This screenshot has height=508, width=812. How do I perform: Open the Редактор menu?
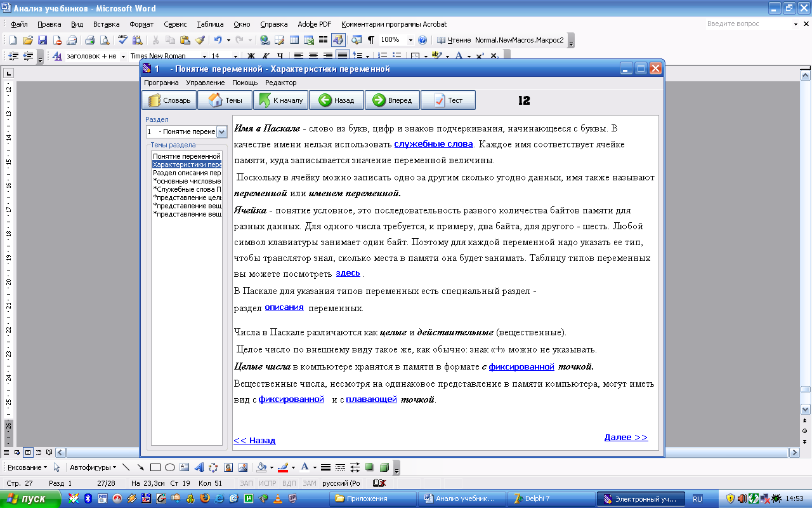[281, 83]
